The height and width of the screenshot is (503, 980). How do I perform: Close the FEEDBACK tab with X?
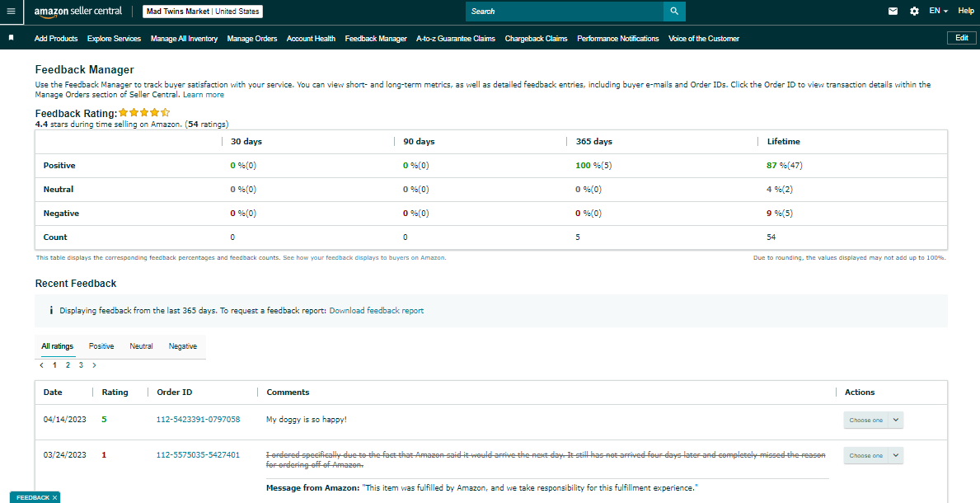(x=54, y=498)
